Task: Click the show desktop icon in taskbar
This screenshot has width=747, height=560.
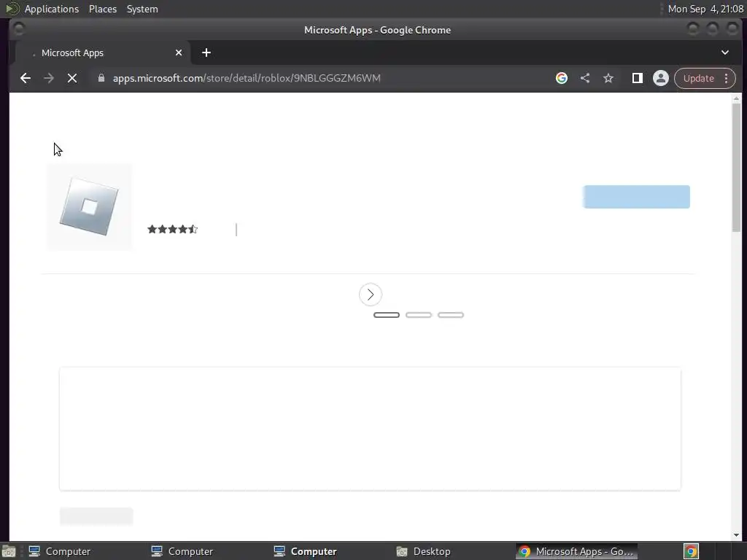Action: pos(9,551)
